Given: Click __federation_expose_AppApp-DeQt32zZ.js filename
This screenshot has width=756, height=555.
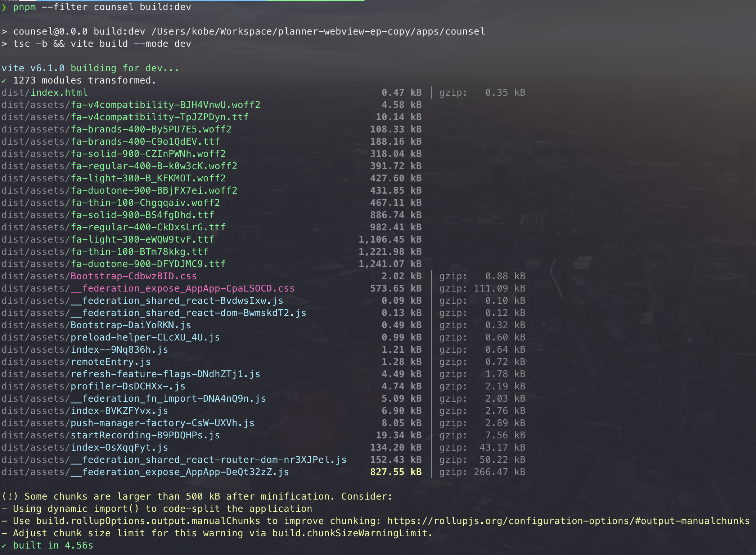Looking at the screenshot, I should pyautogui.click(x=180, y=472).
